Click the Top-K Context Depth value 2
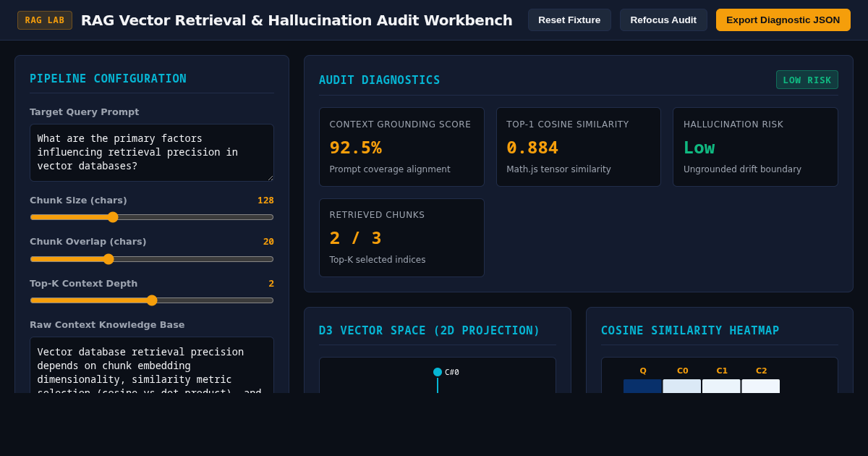 (x=271, y=284)
